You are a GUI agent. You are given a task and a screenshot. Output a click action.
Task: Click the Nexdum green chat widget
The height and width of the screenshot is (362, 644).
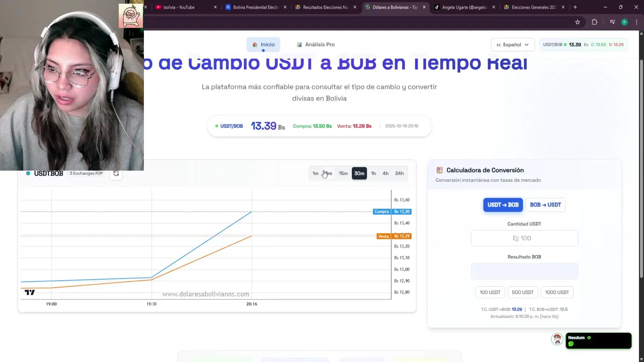point(598,340)
